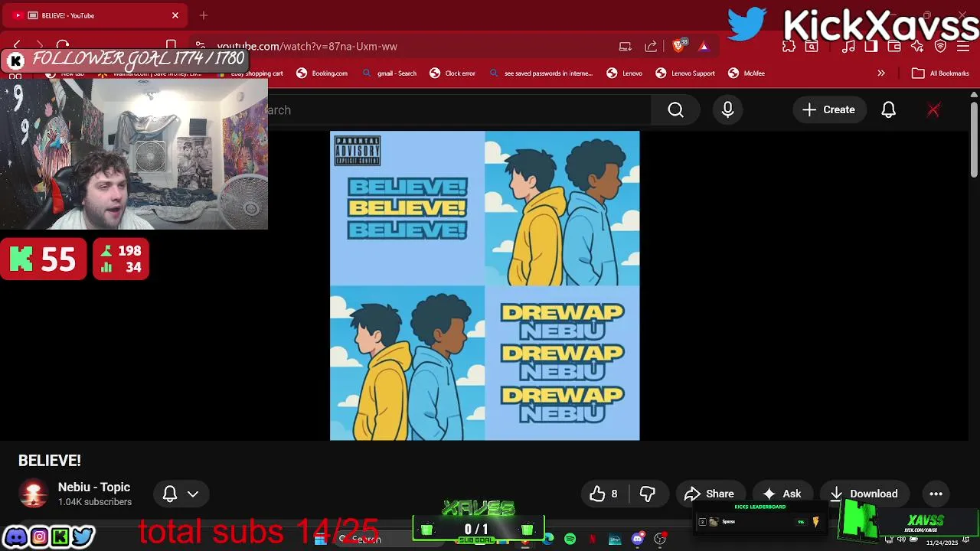Click the Share button
This screenshot has width=980, height=551.
[x=709, y=494]
